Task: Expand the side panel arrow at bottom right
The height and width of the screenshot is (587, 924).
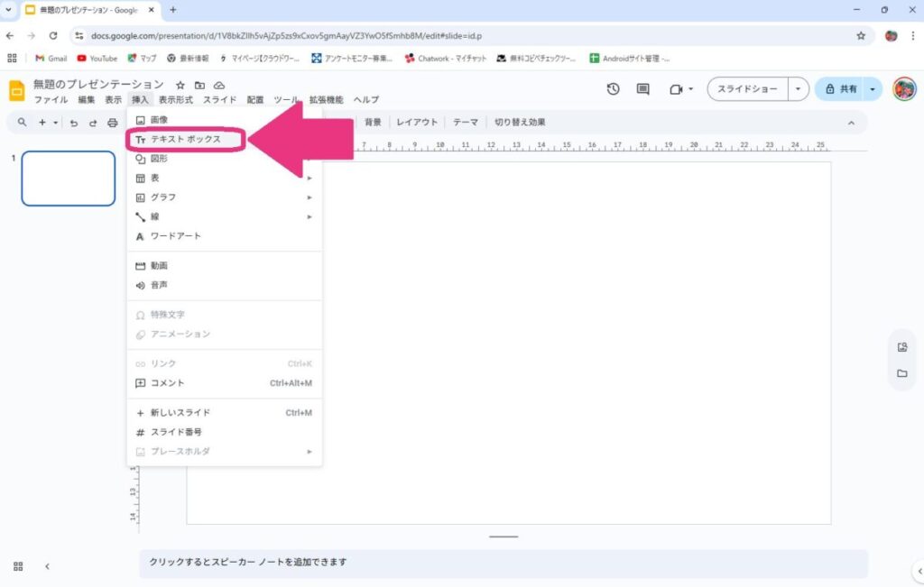Action: [919, 571]
